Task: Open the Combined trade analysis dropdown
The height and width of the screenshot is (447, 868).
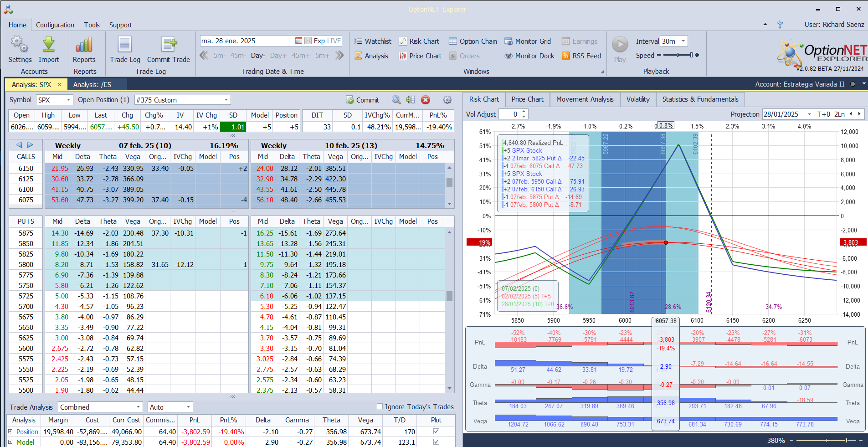Action: pyautogui.click(x=139, y=407)
